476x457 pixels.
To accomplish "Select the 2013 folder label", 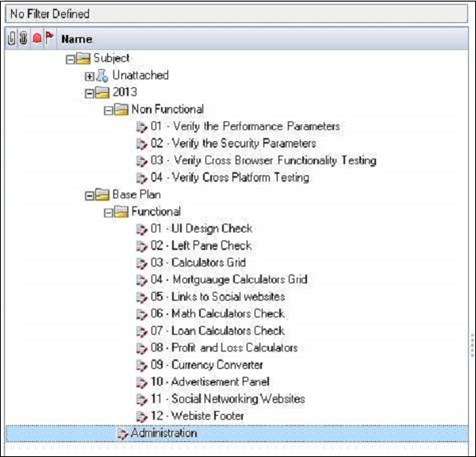I will click(x=125, y=92).
